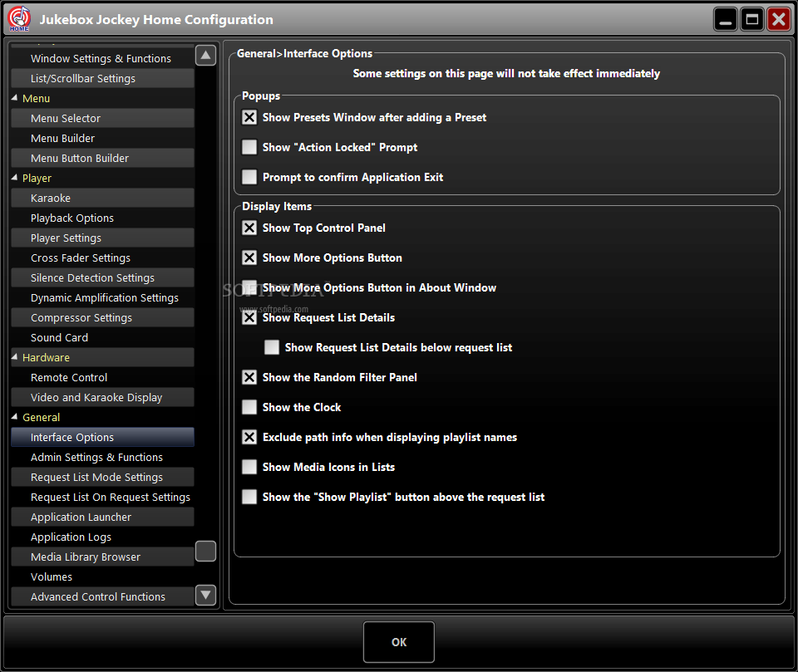The image size is (798, 672).
Task: Uncheck Exclude path info when displaying playlist names
Action: coord(249,437)
